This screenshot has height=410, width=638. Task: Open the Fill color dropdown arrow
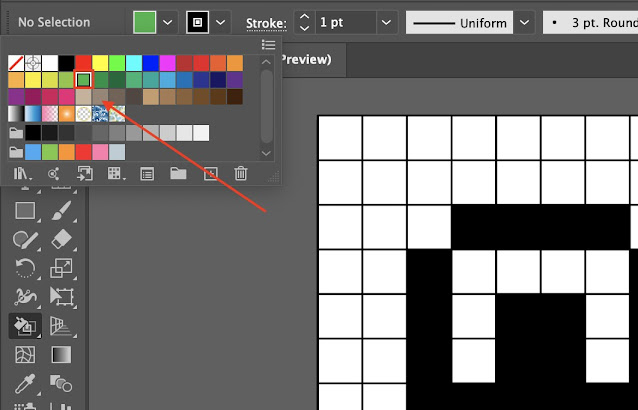(x=168, y=22)
